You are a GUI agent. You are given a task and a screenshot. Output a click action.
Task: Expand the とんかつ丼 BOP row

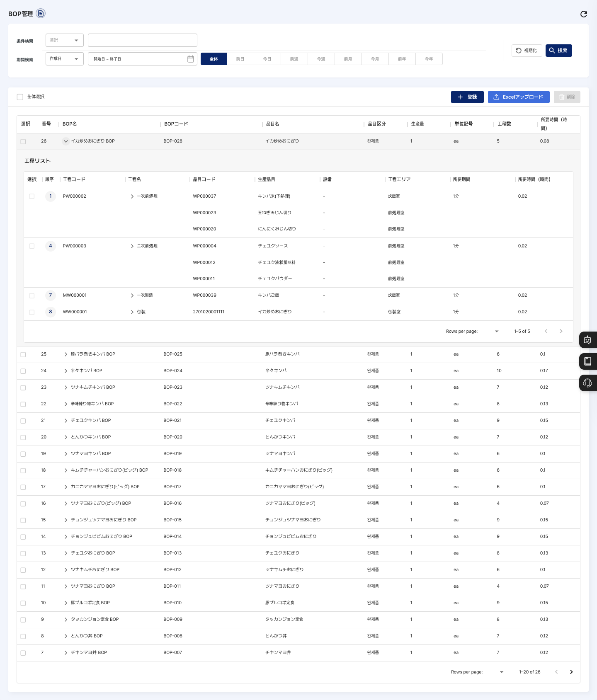(66, 636)
